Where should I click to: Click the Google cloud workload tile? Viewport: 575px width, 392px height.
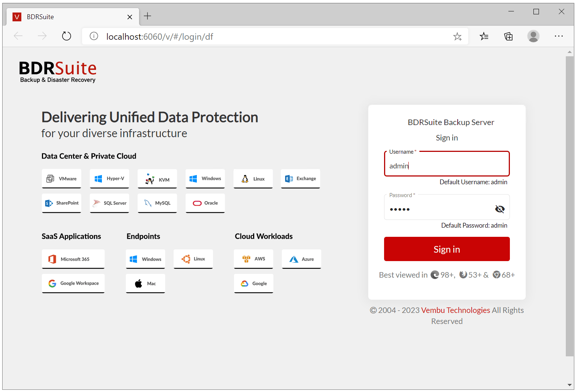coord(253,283)
